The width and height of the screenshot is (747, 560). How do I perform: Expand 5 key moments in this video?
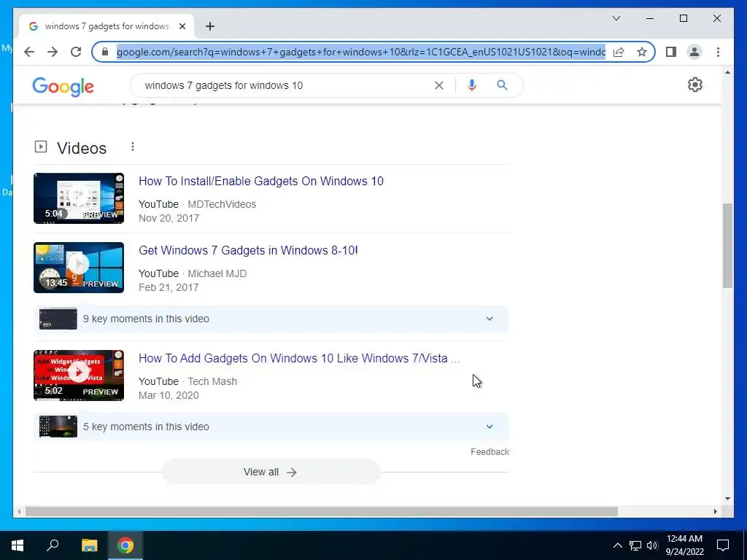pos(271,427)
